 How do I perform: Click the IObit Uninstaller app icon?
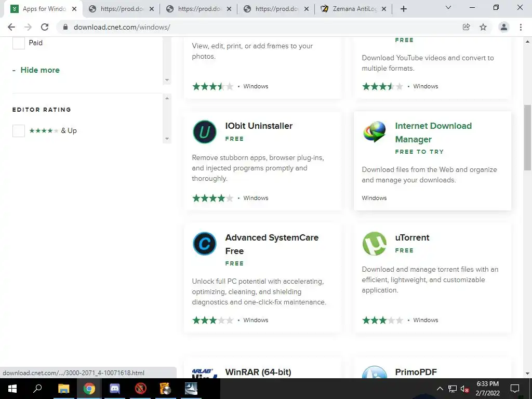coord(205,131)
